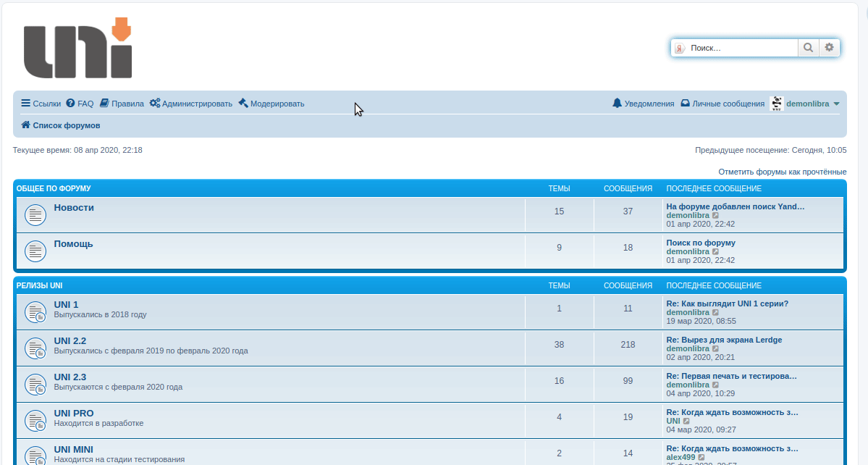This screenshot has height=465, width=868.
Task: Click the bell icon for Уведомления
Action: 618,103
